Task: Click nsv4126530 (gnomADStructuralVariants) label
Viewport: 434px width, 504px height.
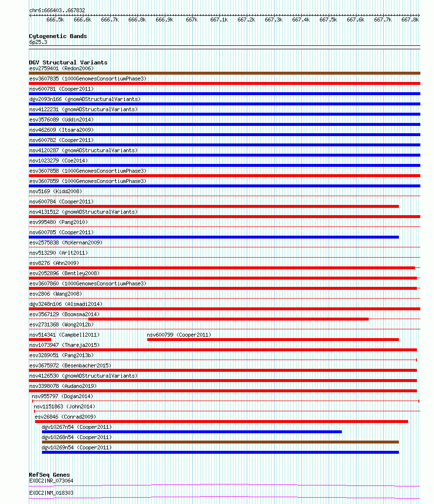Action: pyautogui.click(x=83, y=376)
